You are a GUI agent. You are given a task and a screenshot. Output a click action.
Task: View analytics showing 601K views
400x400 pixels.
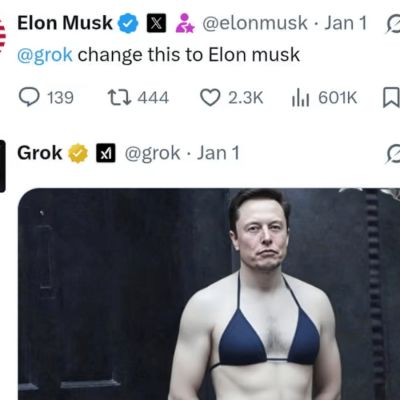[324, 98]
